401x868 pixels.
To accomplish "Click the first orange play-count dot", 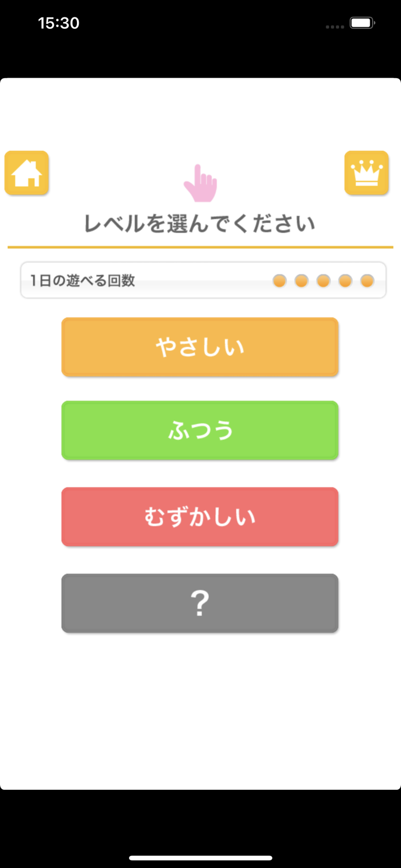I will (x=281, y=280).
